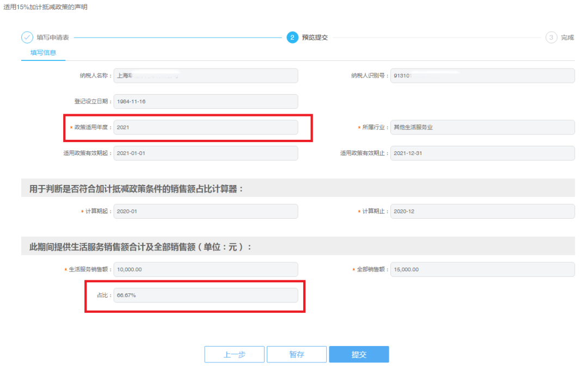Click the 生活服务销售额 field showing 10,000.00
This screenshot has height=370, width=588.
tap(206, 269)
